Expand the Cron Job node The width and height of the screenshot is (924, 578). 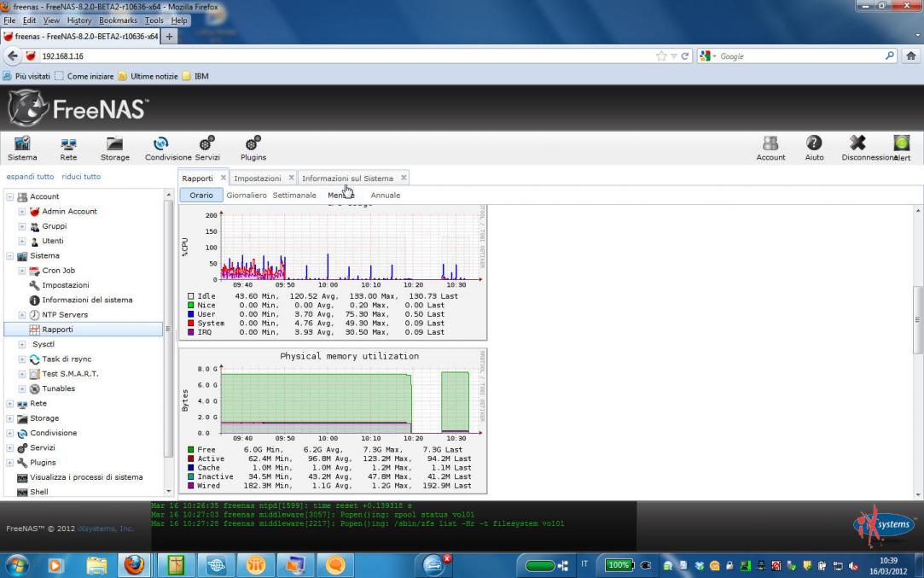[x=22, y=270]
